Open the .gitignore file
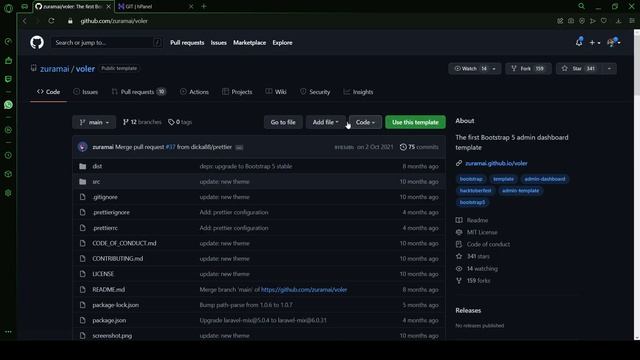The image size is (640, 360). click(105, 197)
